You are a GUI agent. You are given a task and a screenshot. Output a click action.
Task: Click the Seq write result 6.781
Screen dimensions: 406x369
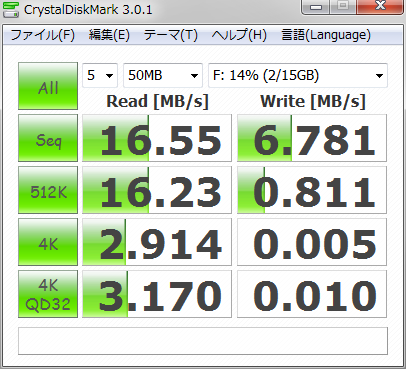pos(312,138)
